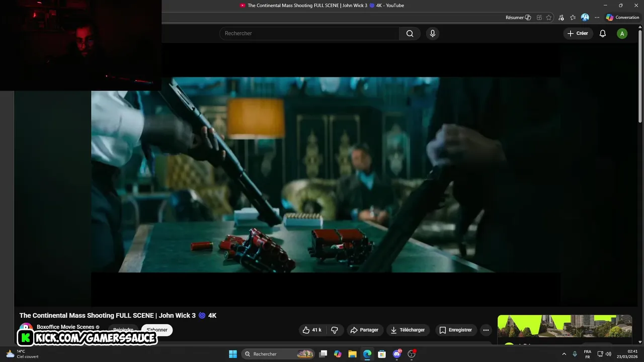This screenshot has height=362, width=644.
Task: Open the green 'A' account avatar menu
Action: 622,34
